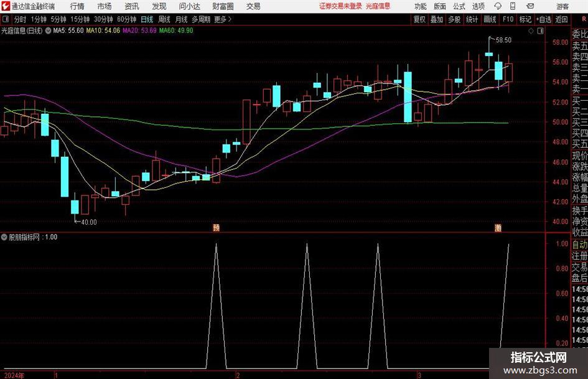588x379 pixels.
Task: Click the MA5: 55.60 value
Action: (68, 30)
